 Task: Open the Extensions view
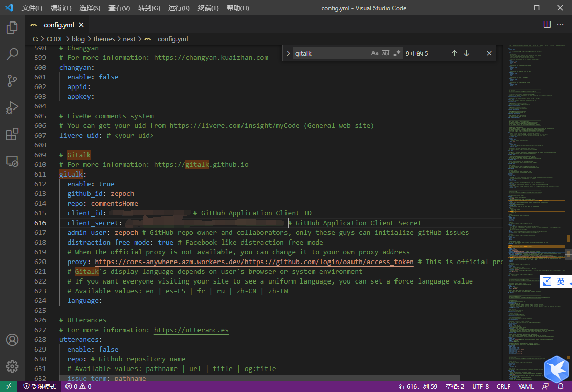coord(12,134)
